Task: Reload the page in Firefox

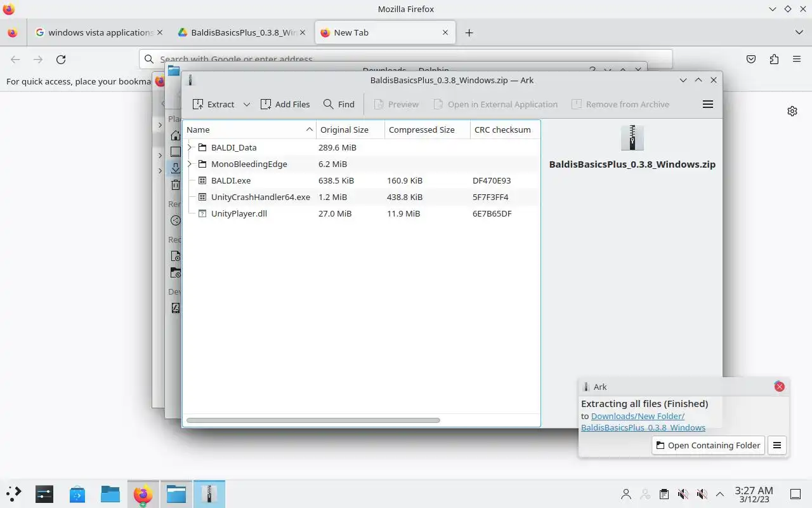Action: click(x=61, y=59)
